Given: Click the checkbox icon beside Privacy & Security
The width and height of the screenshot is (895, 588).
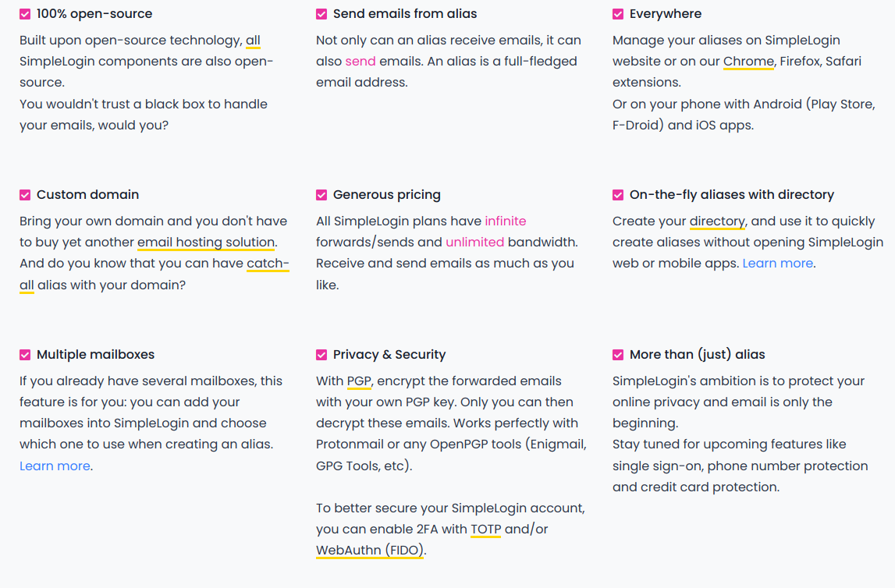Looking at the screenshot, I should click(x=321, y=355).
